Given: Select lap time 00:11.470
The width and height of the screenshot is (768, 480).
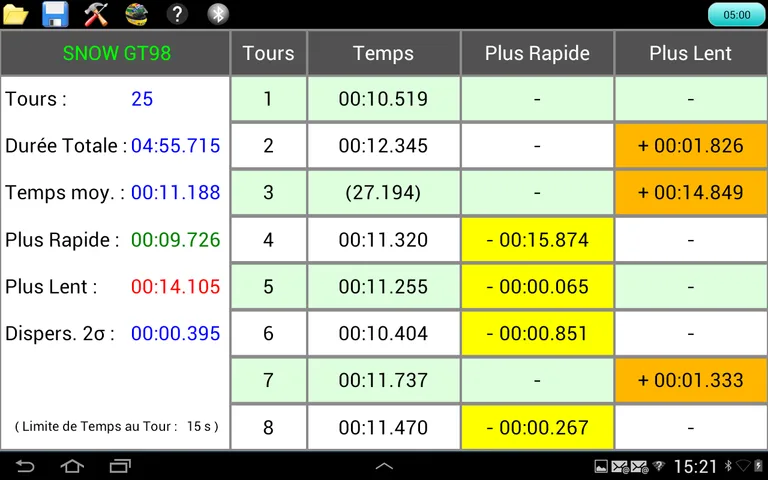Looking at the screenshot, I should [x=384, y=427].
